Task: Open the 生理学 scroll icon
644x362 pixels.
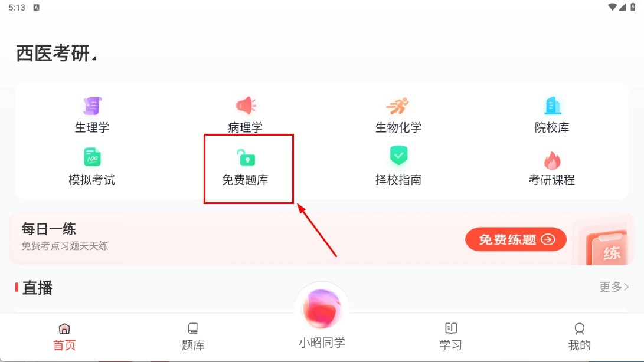Action: [x=92, y=106]
